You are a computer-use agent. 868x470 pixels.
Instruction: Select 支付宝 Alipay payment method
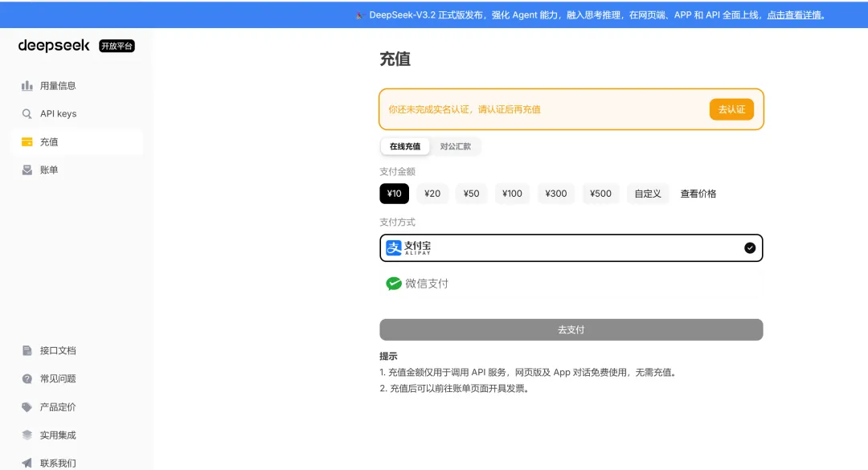[x=571, y=248]
